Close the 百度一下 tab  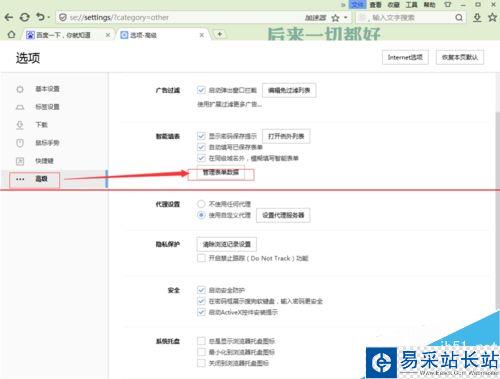point(108,35)
